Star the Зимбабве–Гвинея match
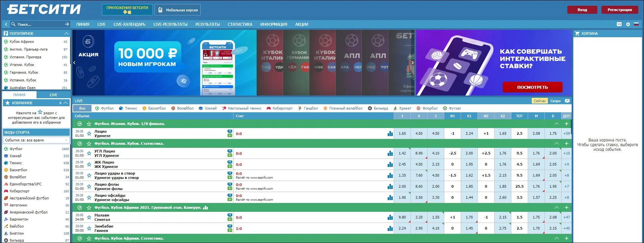The image size is (644, 243). point(89,228)
